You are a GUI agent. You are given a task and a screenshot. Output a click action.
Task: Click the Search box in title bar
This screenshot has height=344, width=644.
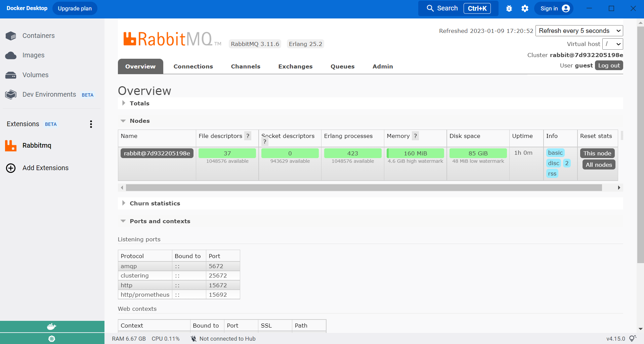(458, 8)
